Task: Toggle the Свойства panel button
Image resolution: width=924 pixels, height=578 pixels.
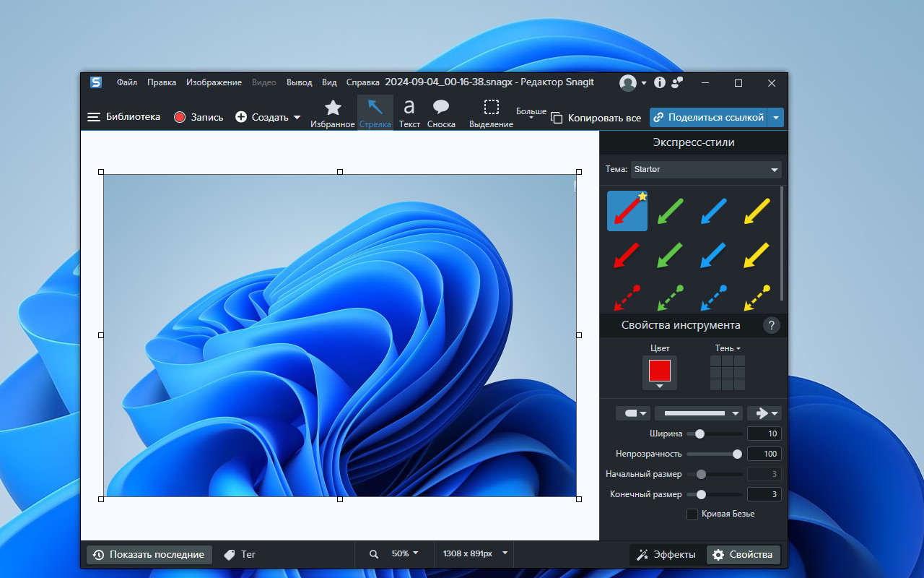Action: [743, 554]
